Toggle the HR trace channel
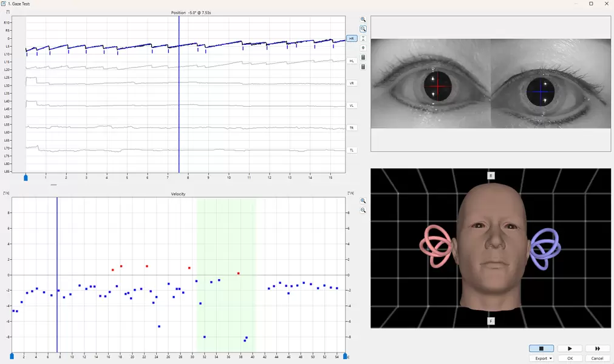This screenshot has height=364, width=614. point(352,38)
